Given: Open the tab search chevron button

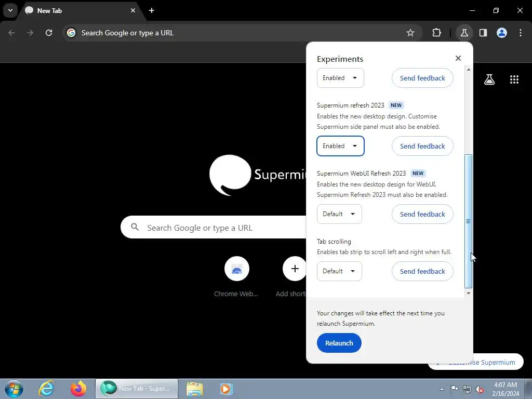Looking at the screenshot, I should tap(10, 10).
